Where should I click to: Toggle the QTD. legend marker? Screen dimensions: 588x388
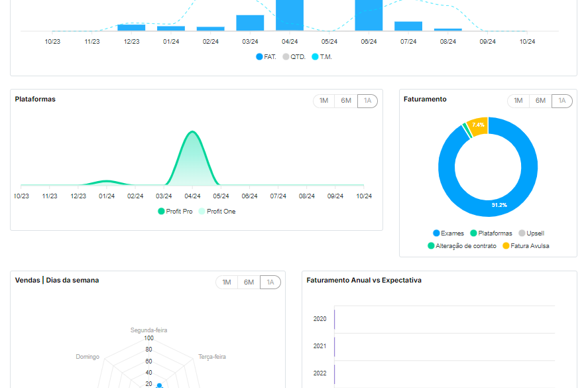coord(286,57)
